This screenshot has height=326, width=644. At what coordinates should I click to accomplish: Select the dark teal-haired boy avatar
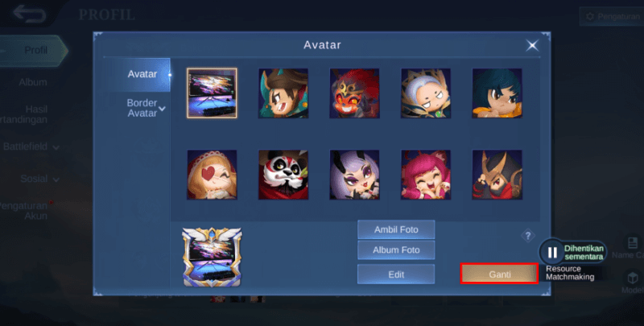pos(497,93)
